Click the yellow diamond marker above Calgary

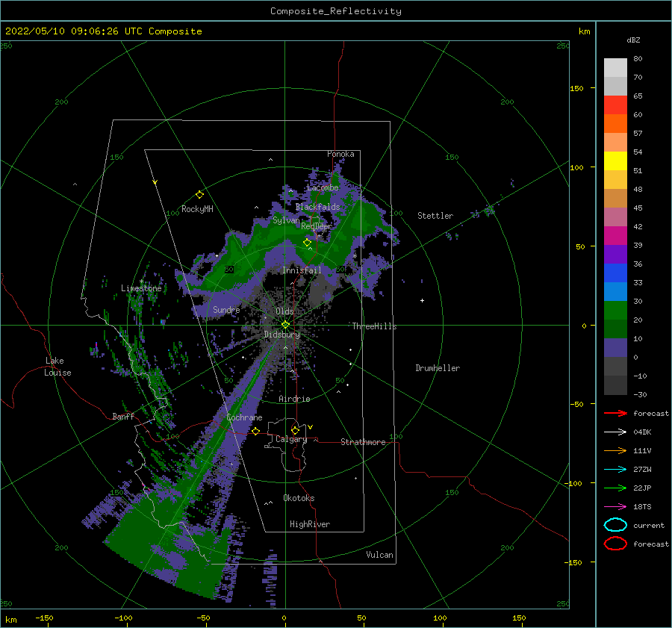[x=295, y=430]
